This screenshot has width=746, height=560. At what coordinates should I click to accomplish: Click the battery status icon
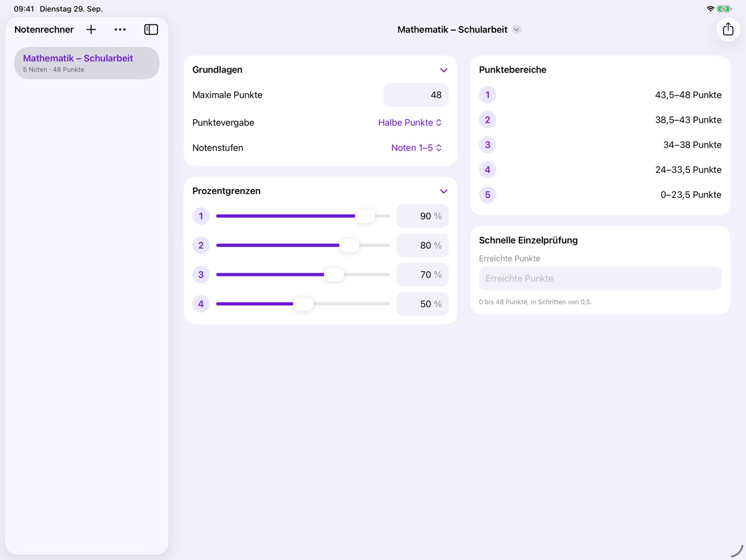click(x=724, y=9)
